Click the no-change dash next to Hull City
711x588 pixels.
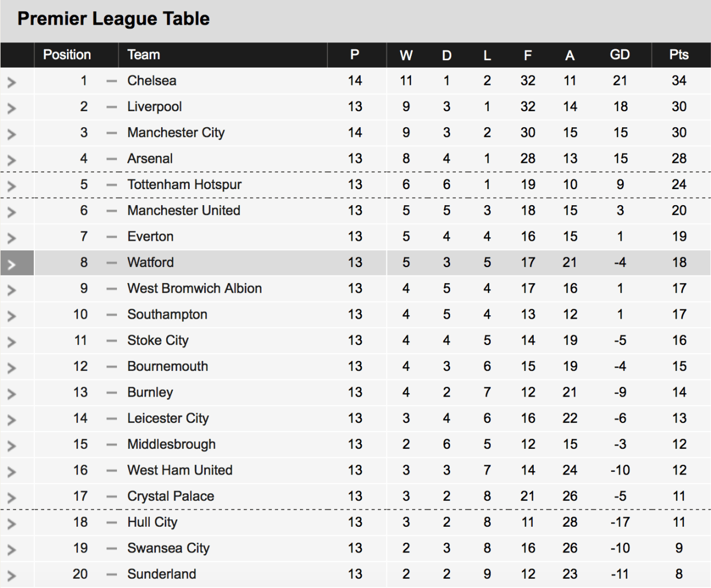pyautogui.click(x=112, y=523)
